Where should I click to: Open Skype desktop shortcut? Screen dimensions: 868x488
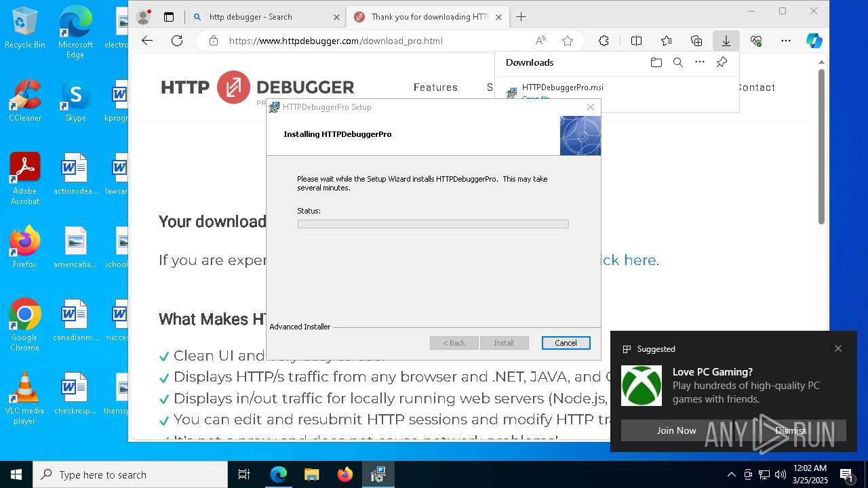click(75, 101)
